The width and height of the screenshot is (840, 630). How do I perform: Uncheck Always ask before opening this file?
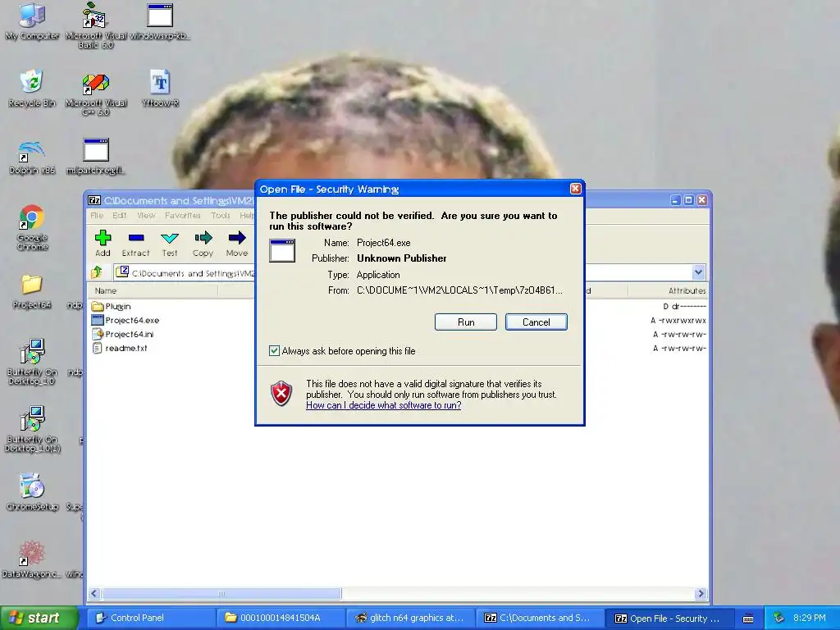pyautogui.click(x=274, y=351)
